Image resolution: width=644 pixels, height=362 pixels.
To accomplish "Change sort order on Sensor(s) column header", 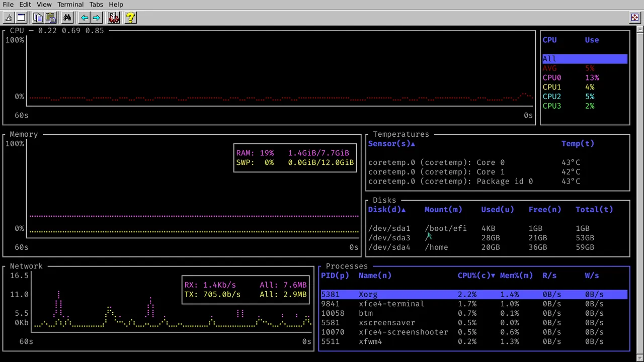I will tap(391, 143).
